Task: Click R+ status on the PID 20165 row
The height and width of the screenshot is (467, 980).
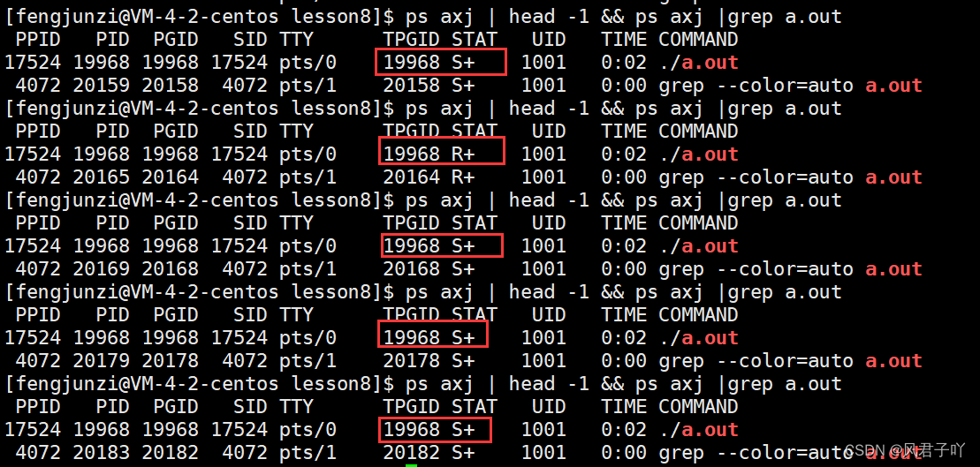Action: click(463, 177)
